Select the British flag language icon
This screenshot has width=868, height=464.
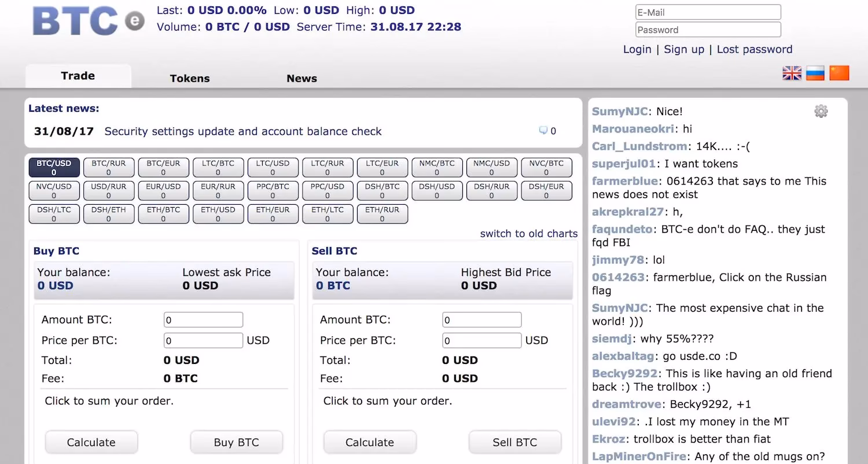pyautogui.click(x=791, y=73)
